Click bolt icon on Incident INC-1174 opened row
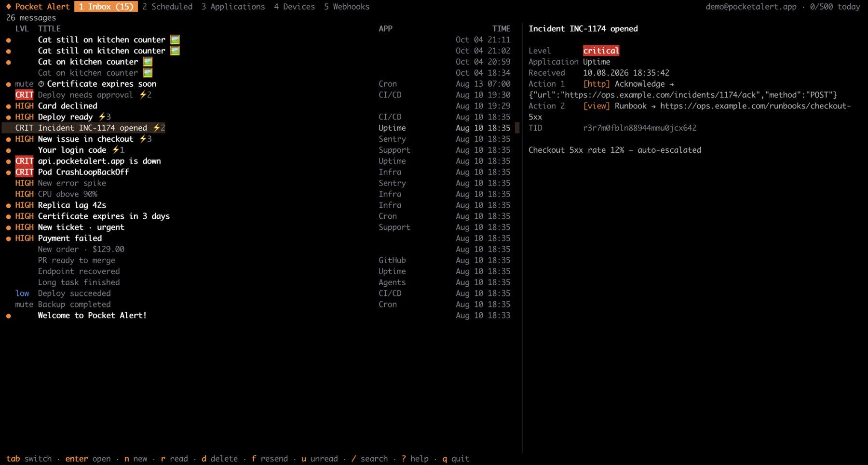Screen dimensions: 868x465 (156, 128)
